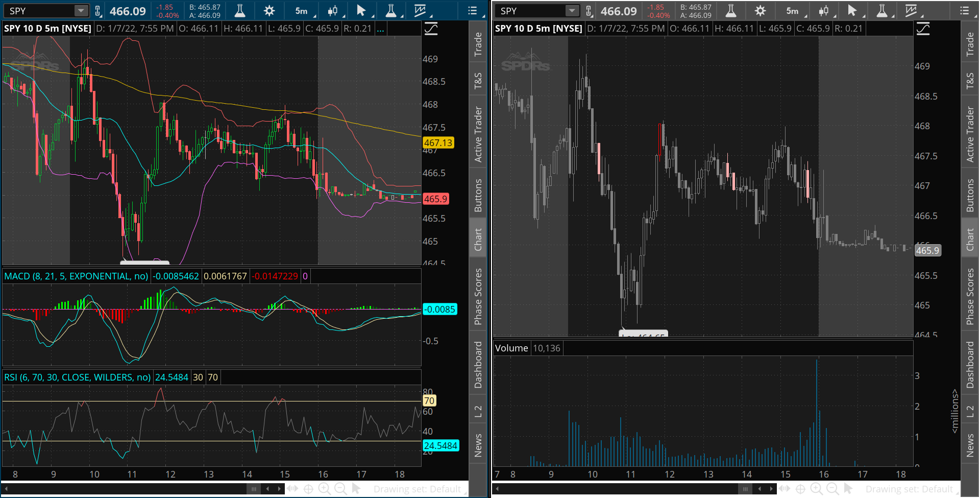Open Dashboard side tab in left panel
Screen dimensions: 980x498
478,365
